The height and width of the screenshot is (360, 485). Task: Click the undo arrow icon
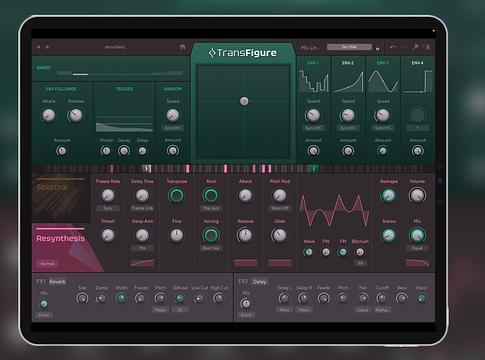pos(393,47)
